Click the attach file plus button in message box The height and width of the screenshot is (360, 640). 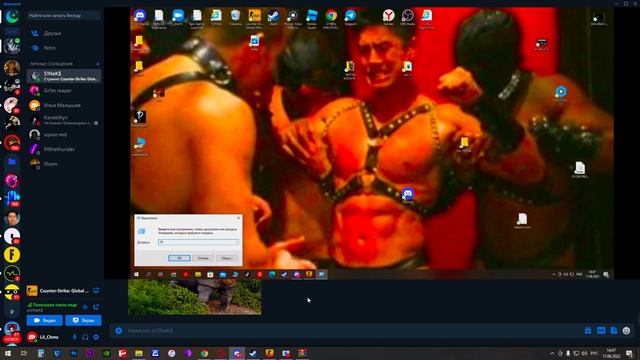pos(118,331)
